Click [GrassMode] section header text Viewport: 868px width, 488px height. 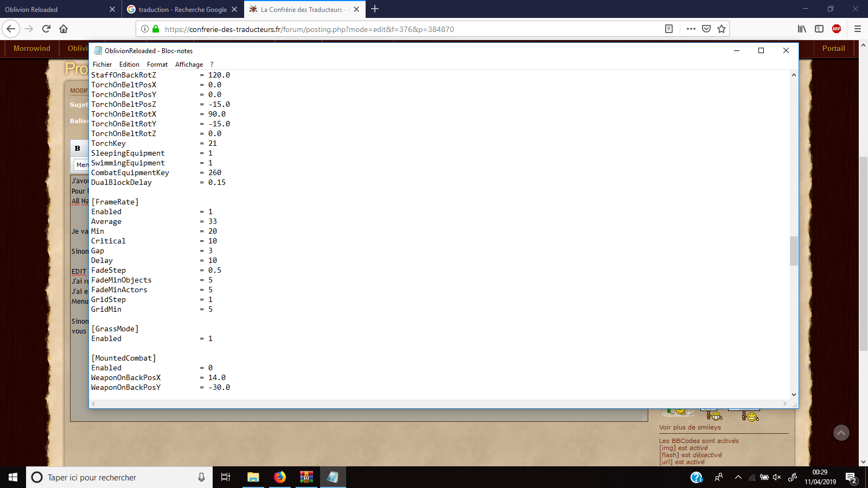pos(115,329)
